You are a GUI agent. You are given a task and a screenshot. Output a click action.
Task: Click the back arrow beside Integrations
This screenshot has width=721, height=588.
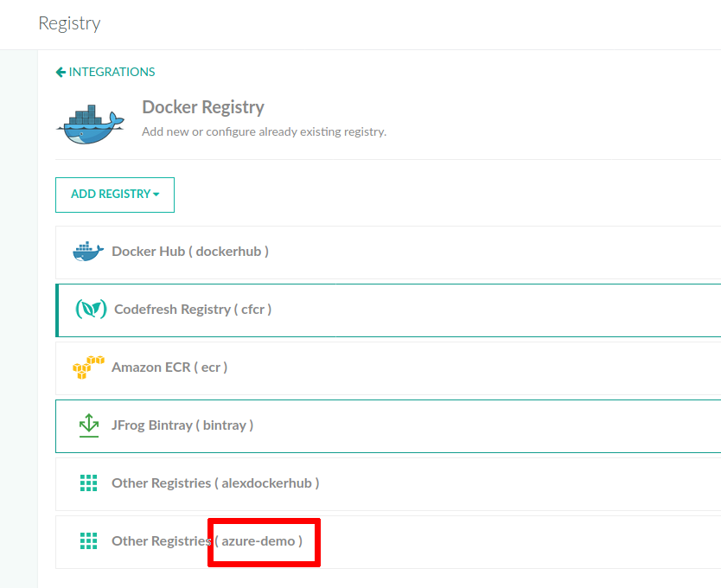click(x=61, y=72)
